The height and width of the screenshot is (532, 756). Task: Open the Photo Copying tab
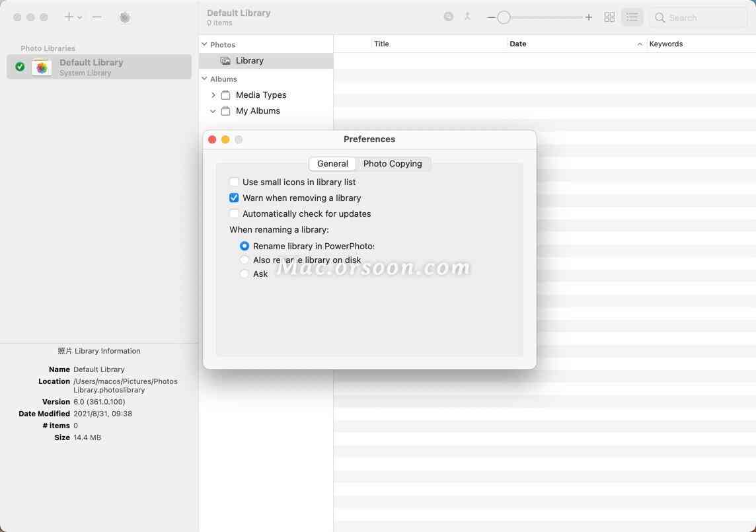tap(393, 163)
